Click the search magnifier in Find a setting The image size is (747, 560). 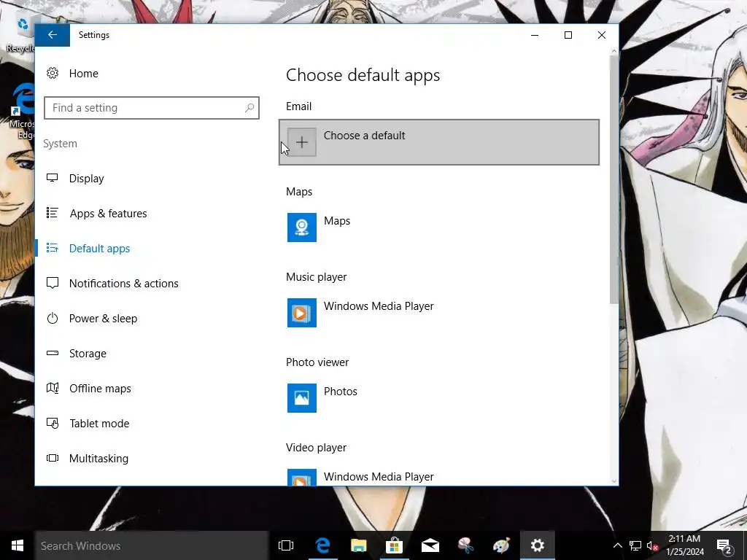coord(249,108)
